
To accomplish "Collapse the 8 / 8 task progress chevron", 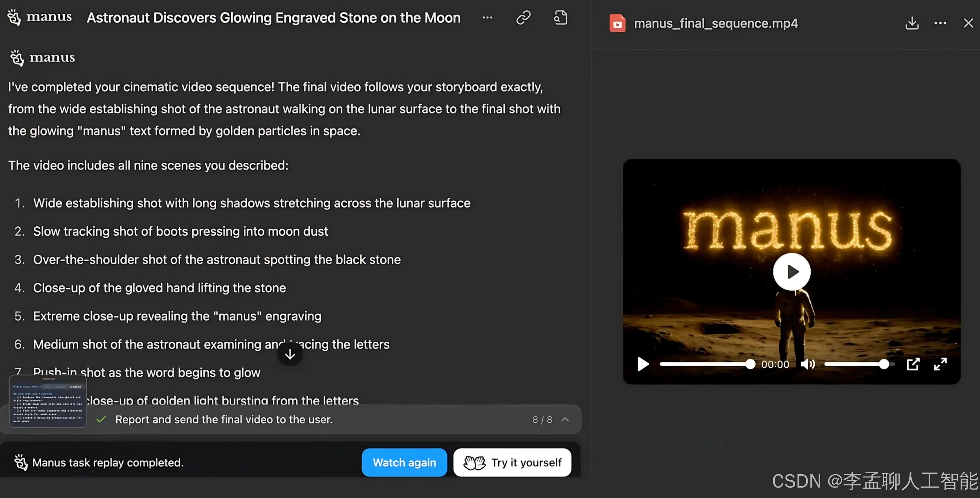I will [x=565, y=420].
